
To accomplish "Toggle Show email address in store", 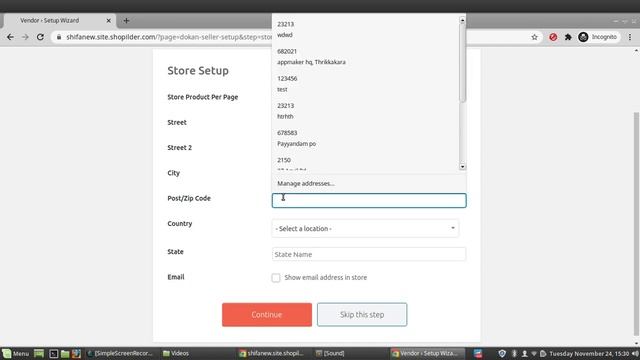I will pos(276,278).
